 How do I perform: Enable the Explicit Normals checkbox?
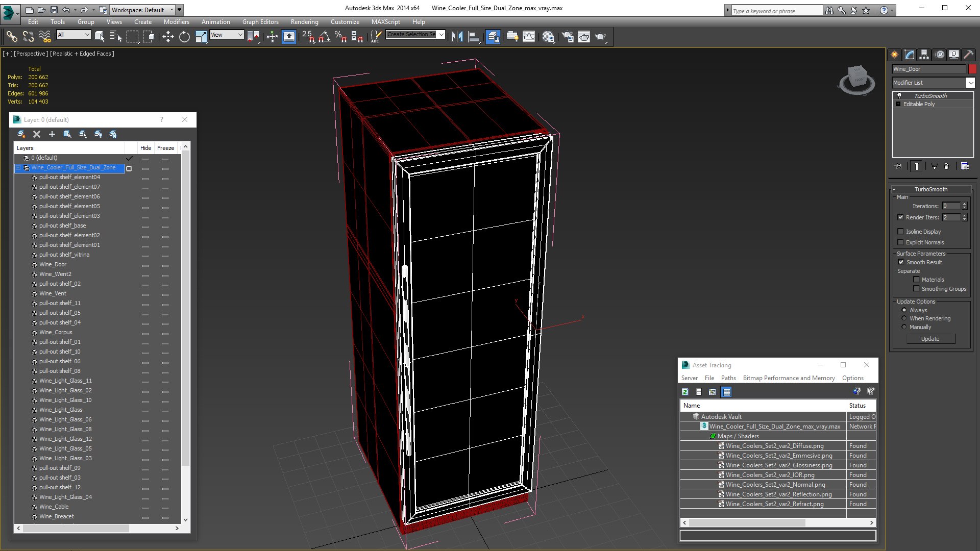coord(900,242)
